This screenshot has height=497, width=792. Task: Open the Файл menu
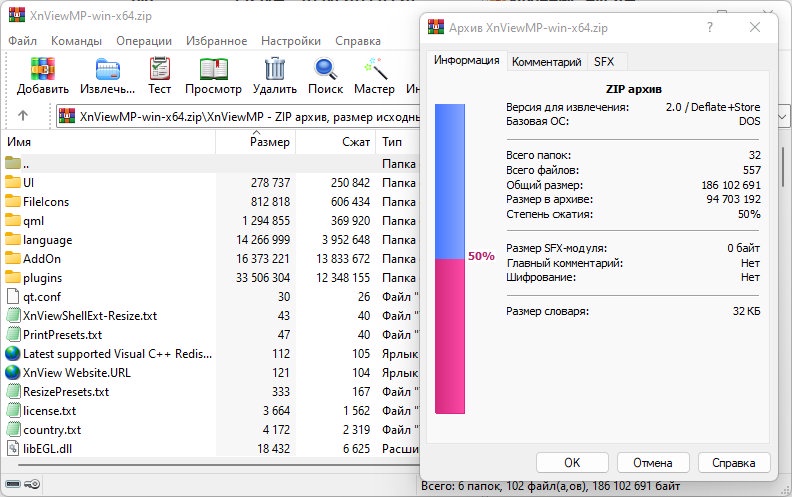pyautogui.click(x=22, y=41)
